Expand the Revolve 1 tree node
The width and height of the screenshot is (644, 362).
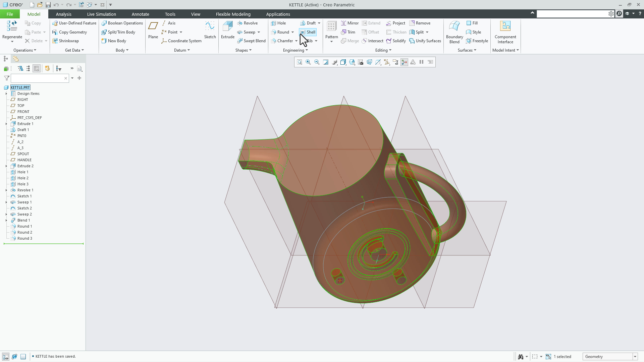6,190
